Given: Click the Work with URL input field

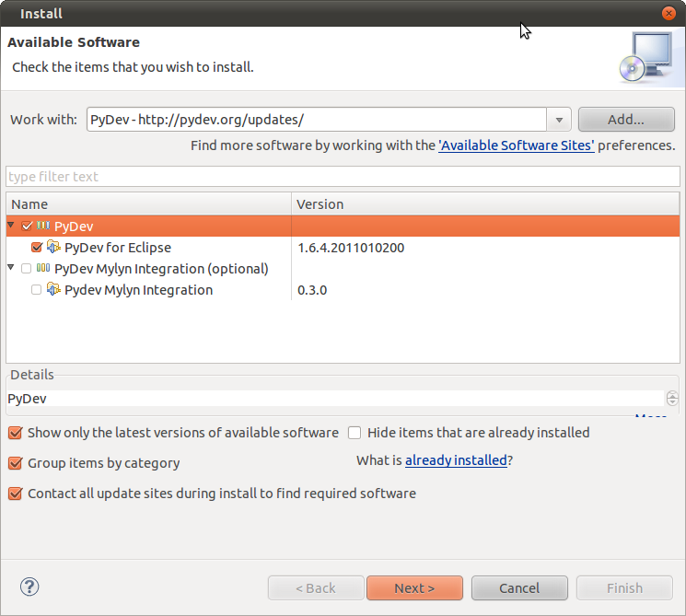Looking at the screenshot, I should 317,120.
